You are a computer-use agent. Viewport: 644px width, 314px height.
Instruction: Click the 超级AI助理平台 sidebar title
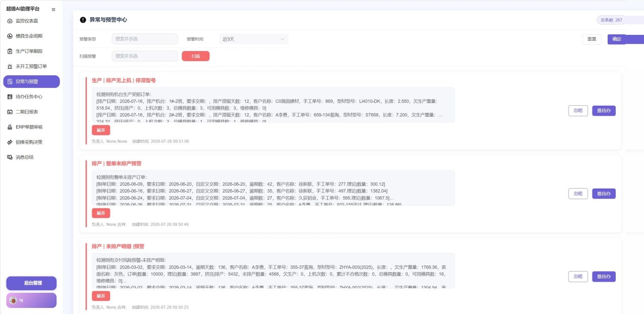(x=23, y=10)
